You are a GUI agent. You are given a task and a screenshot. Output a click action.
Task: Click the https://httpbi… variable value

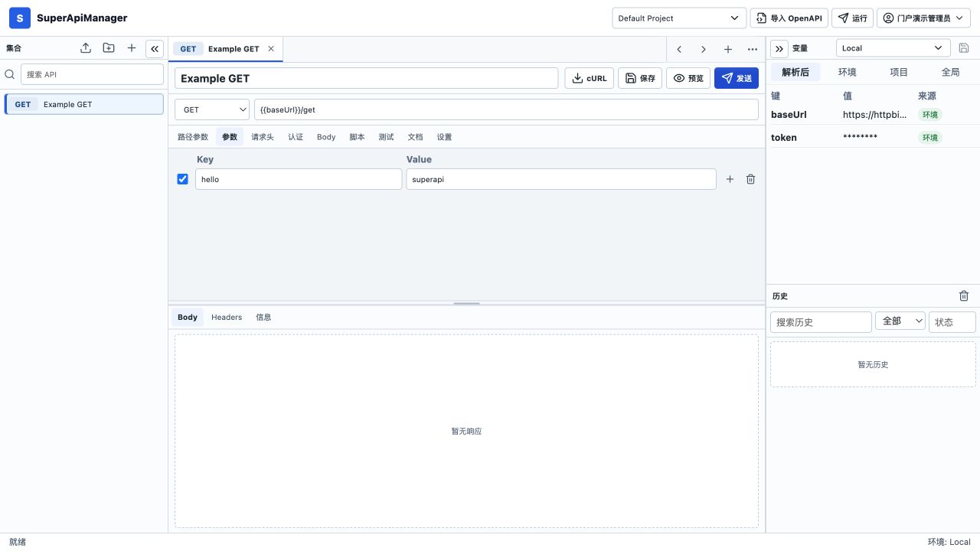pos(875,114)
